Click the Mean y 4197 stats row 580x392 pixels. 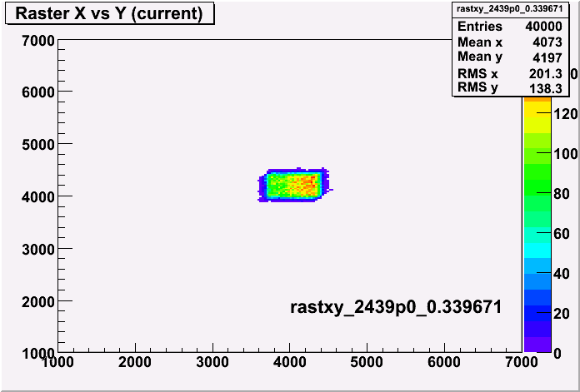pyautogui.click(x=510, y=57)
